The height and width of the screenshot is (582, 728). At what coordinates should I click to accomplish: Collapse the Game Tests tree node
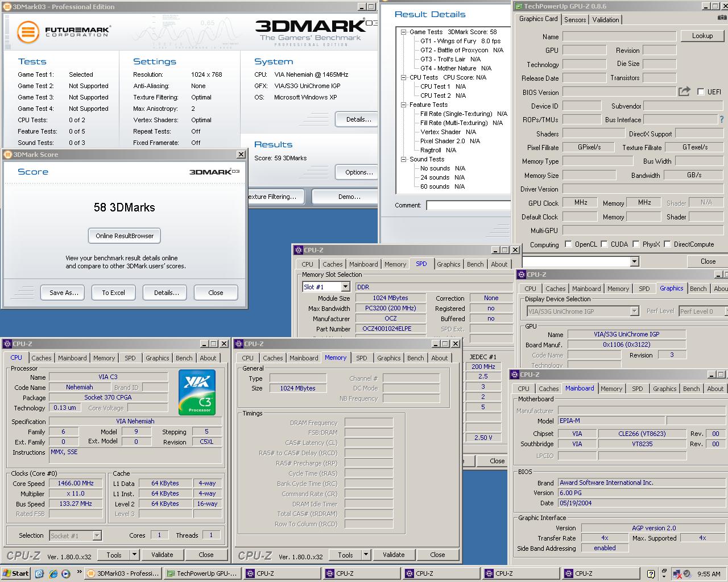tap(403, 32)
